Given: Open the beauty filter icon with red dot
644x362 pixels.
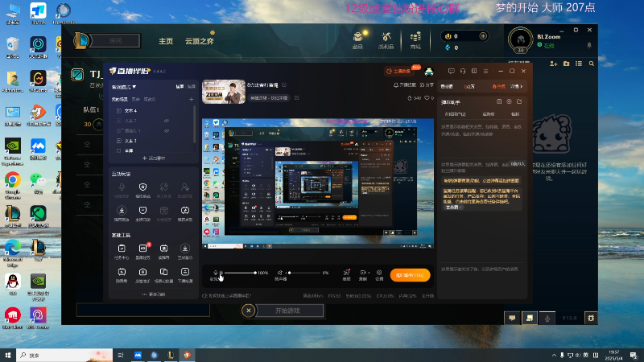Looking at the screenshot, I should tap(346, 274).
